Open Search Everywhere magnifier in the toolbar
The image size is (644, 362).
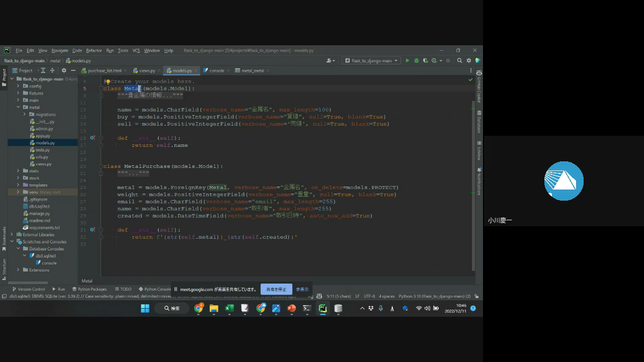coord(459,61)
